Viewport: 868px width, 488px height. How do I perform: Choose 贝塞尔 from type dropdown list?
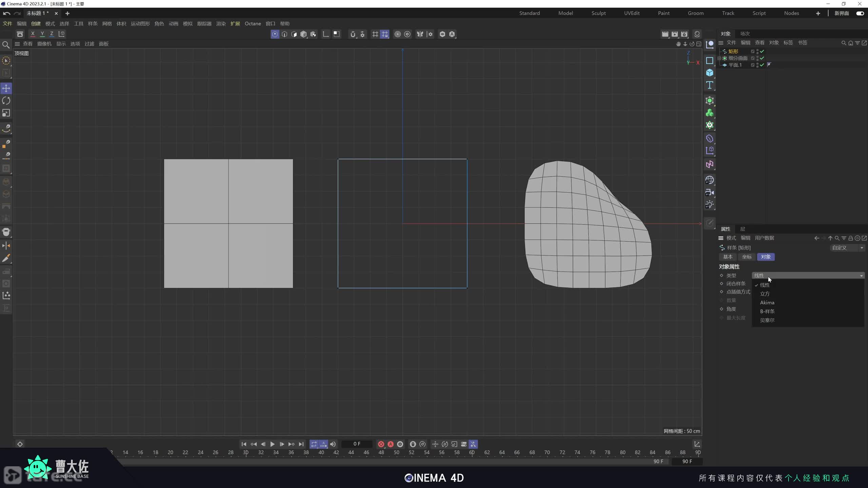tap(767, 320)
